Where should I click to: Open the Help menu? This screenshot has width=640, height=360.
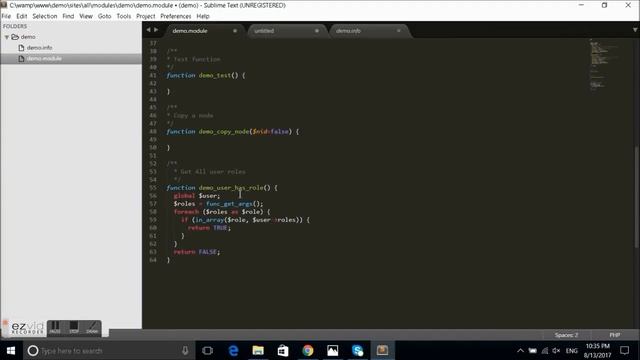(203, 16)
